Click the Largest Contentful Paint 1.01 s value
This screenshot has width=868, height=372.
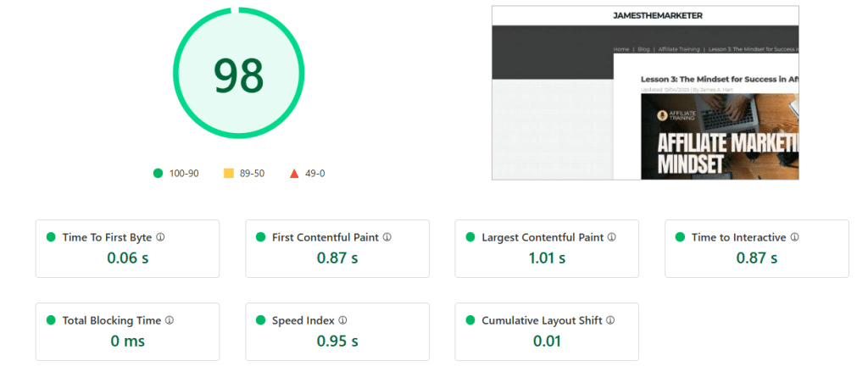pos(546,258)
